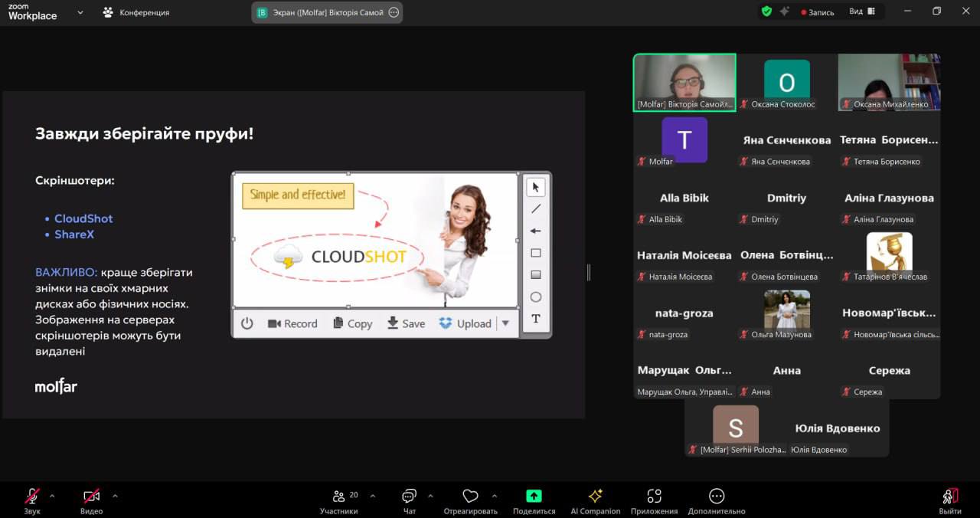The width and height of the screenshot is (980, 518).
Task: Open the Дополнительно more options menu
Action: coord(717,501)
